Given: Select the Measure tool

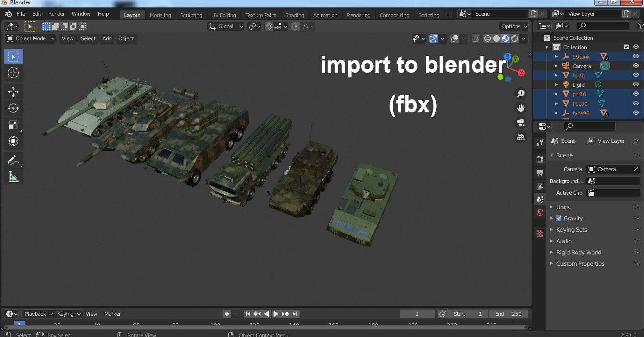Looking at the screenshot, I should pos(13,177).
